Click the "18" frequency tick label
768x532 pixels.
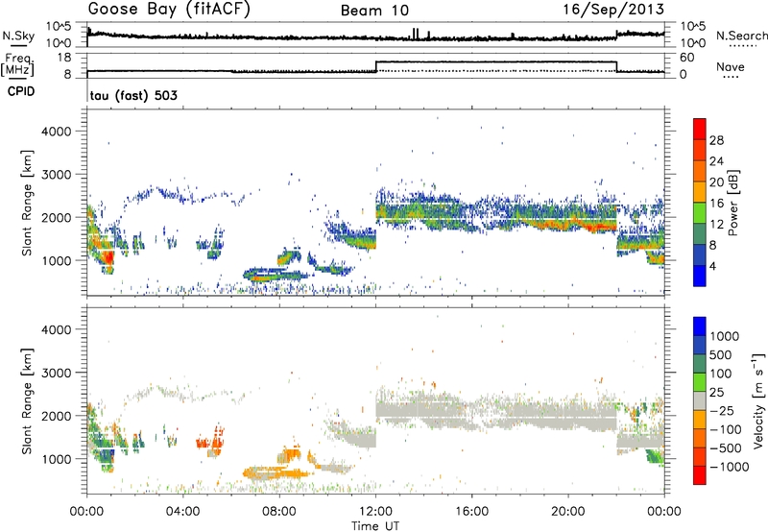[64, 58]
